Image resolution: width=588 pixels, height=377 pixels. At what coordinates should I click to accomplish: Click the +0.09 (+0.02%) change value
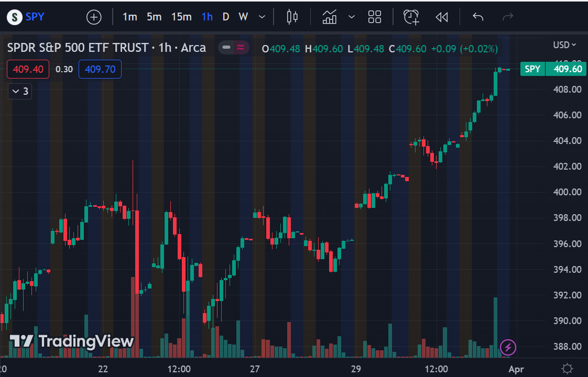[x=464, y=49]
